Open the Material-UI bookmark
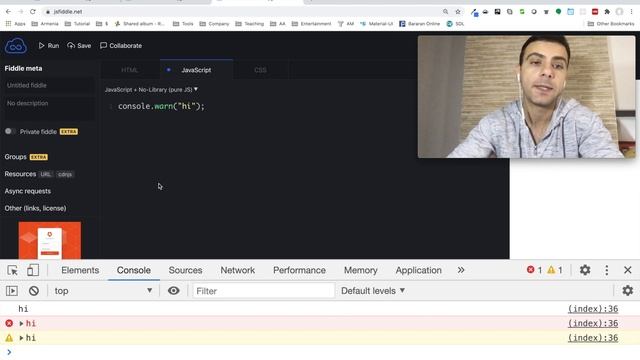The width and height of the screenshot is (640, 360). (x=376, y=24)
